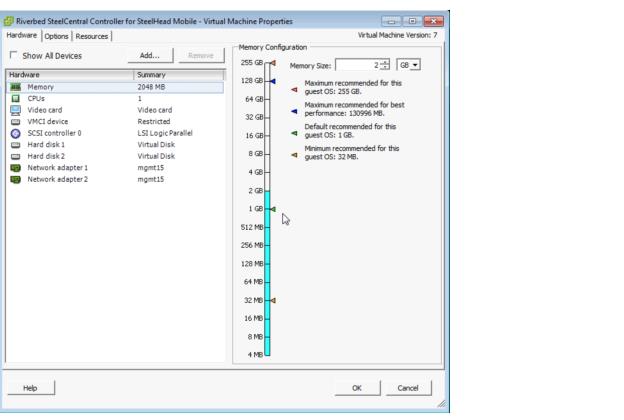
Task: Click the VMCI device icon
Action: [16, 121]
